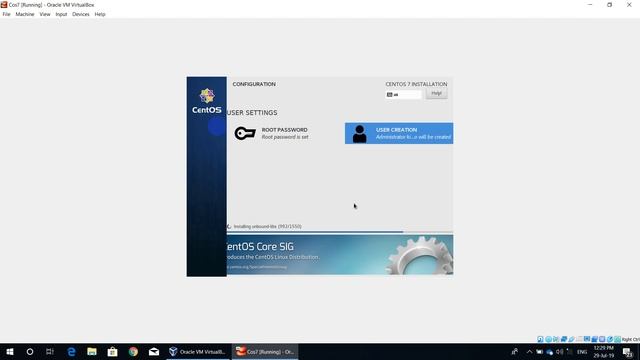Image resolution: width=640 pixels, height=360 pixels.
Task: Open Task View on the taskbar
Action: (x=50, y=351)
